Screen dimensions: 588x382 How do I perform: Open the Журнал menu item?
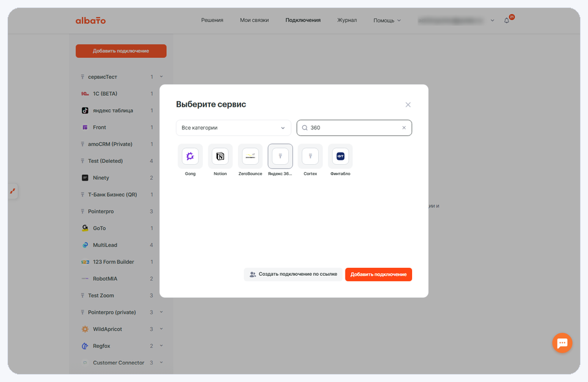(347, 20)
